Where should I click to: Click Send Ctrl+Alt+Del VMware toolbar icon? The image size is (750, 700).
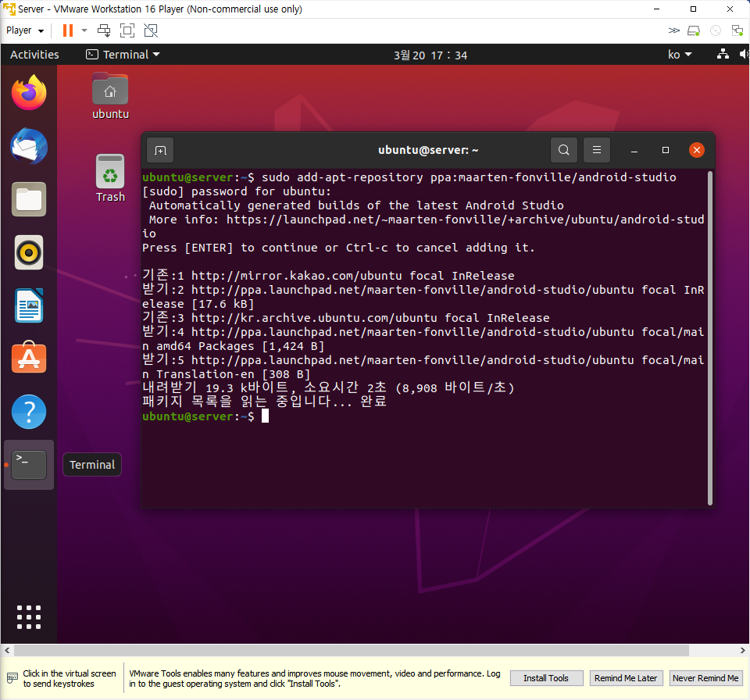coord(104,30)
